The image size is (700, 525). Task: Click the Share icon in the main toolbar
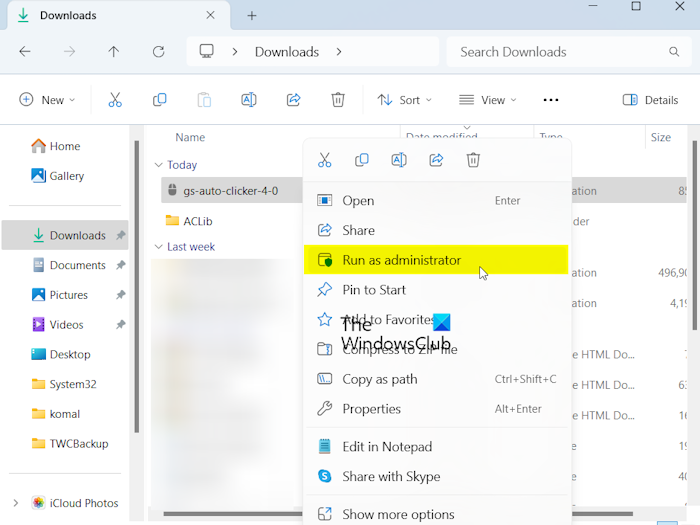293,100
